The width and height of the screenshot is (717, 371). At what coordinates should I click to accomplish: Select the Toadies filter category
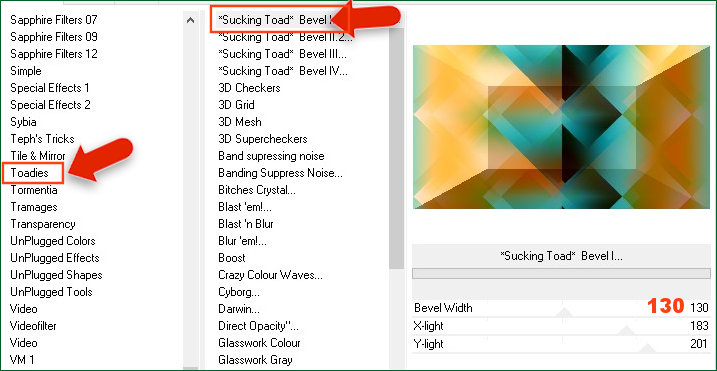click(29, 173)
